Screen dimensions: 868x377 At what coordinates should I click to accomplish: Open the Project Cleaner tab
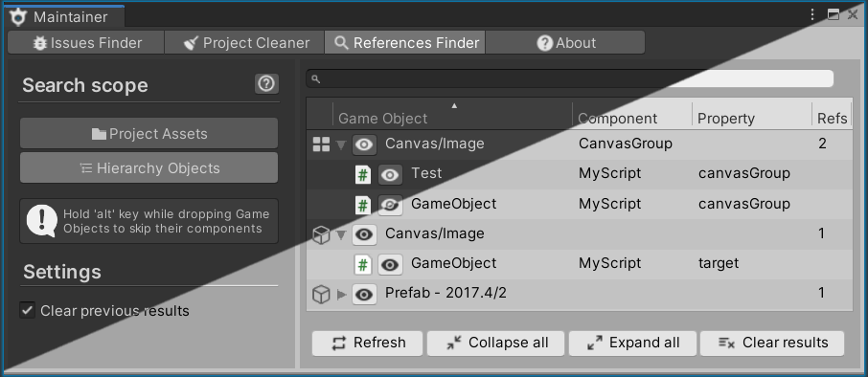(244, 42)
